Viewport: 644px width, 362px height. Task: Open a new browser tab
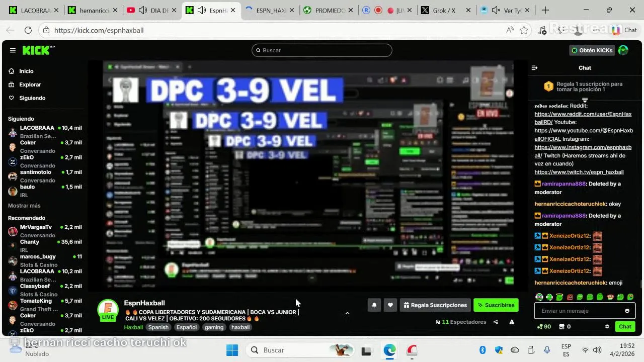(545, 10)
